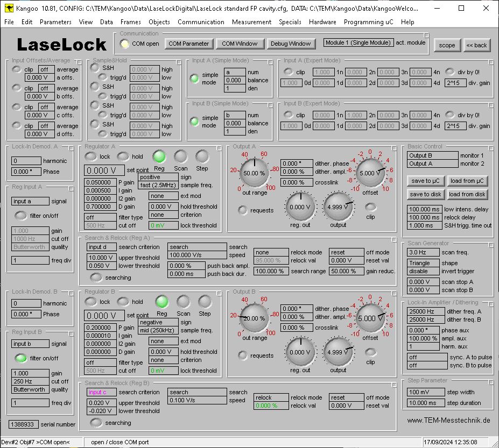This screenshot has height=448, width=499.
Task: Click the Regulator A set point field
Action: (x=104, y=170)
